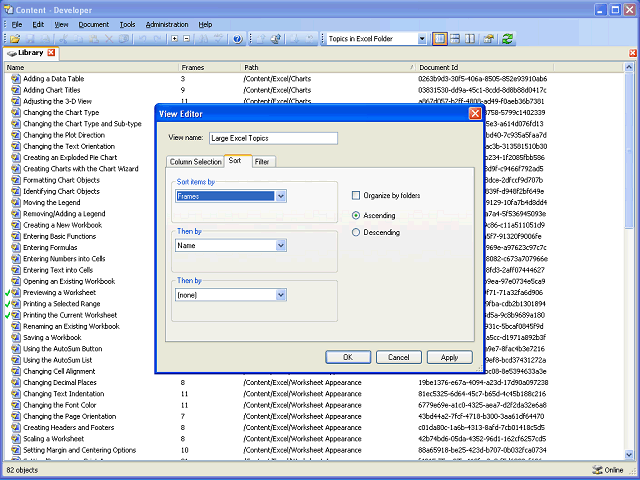This screenshot has height=480, width=640.
Task: Click the Expand plus toolbar icon
Action: [175, 39]
